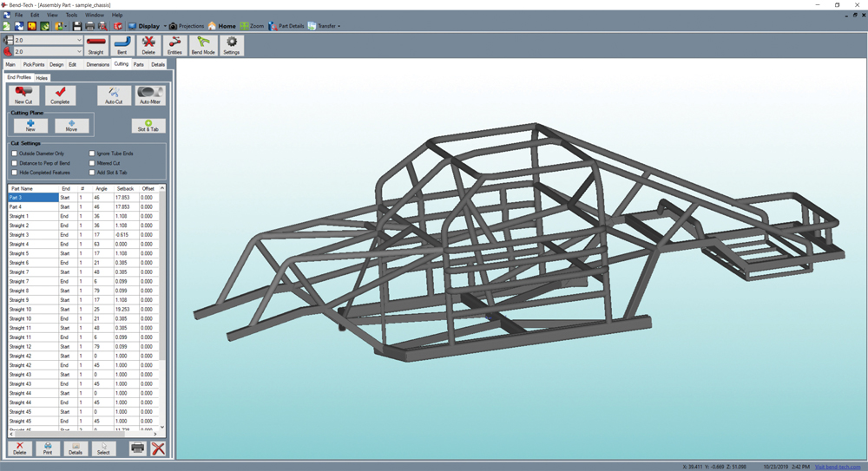This screenshot has height=471, width=868.
Task: Start a New Cut
Action: (23, 95)
